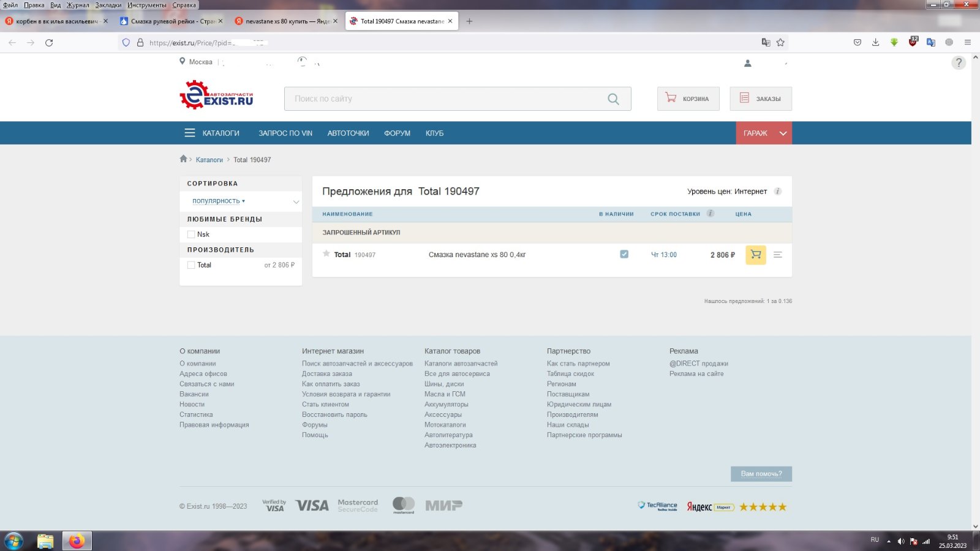
Task: Open Автоточки in the navigation
Action: coord(348,133)
